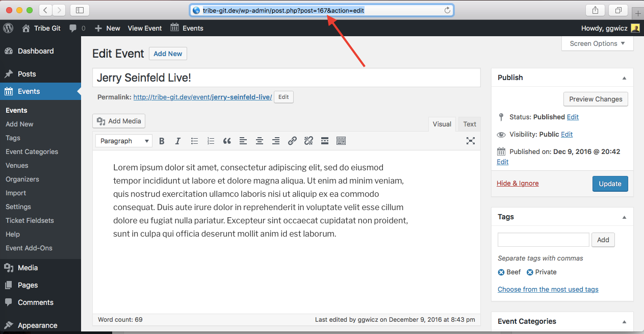Click the Update button
This screenshot has height=334, width=644.
tap(610, 184)
